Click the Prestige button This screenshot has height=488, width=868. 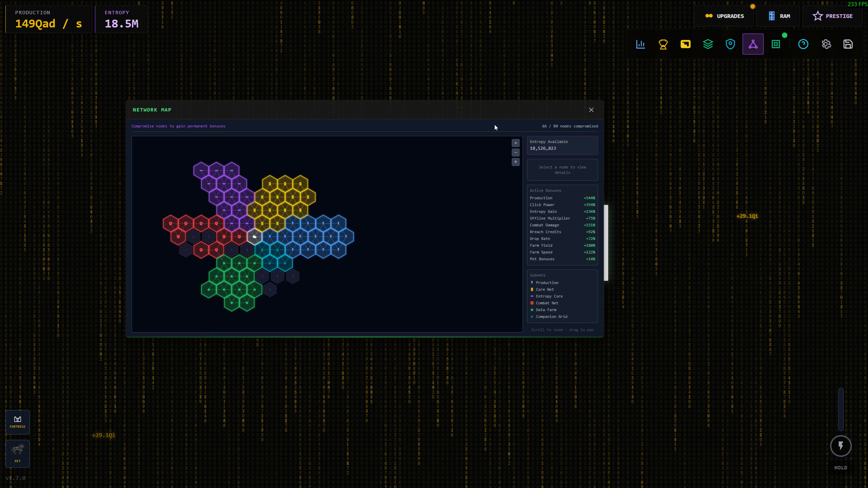[x=832, y=16]
